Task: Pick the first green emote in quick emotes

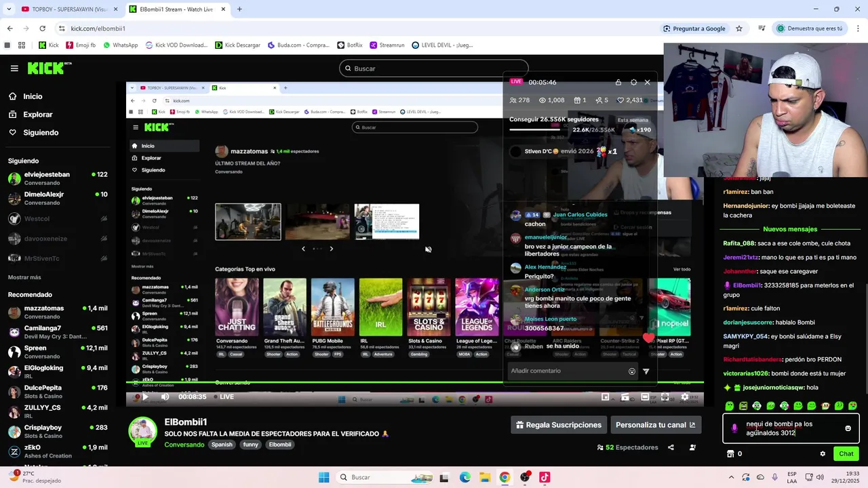Action: click(x=730, y=406)
